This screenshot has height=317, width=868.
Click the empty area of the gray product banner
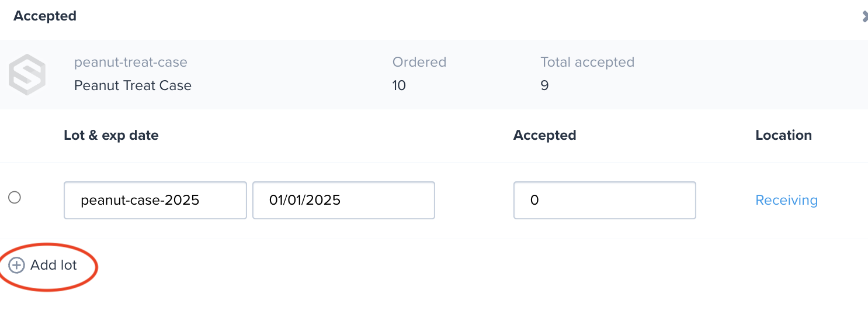point(748,74)
